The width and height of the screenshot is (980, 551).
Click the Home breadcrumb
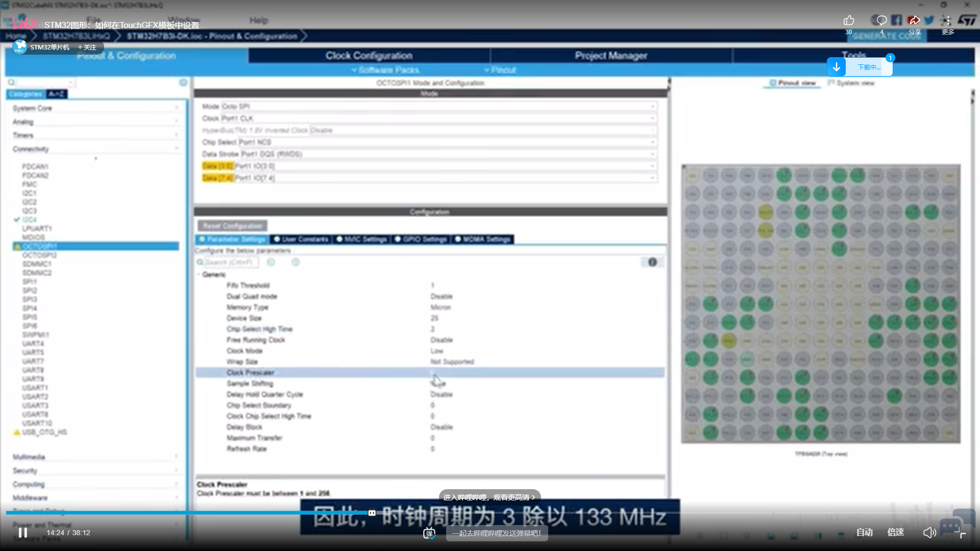point(15,36)
